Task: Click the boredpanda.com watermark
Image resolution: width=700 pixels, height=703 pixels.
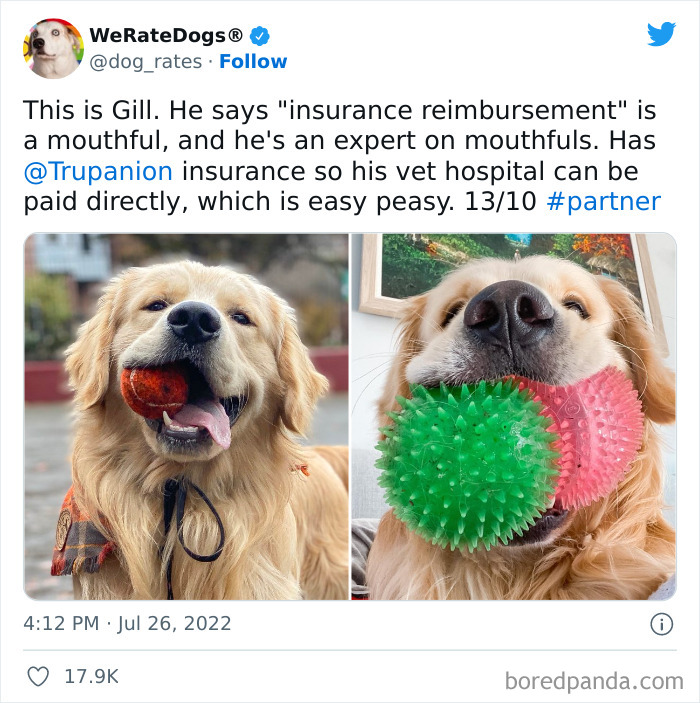Action: pyautogui.click(x=594, y=681)
